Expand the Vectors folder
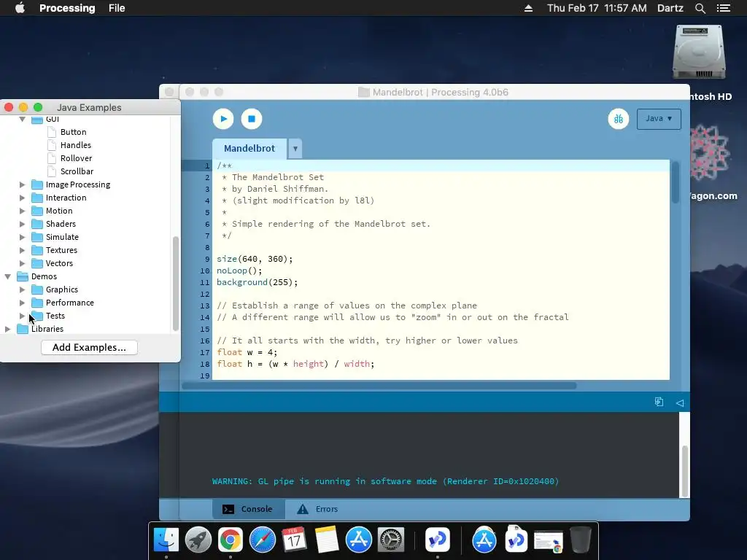This screenshot has height=560, width=747. pos(23,262)
